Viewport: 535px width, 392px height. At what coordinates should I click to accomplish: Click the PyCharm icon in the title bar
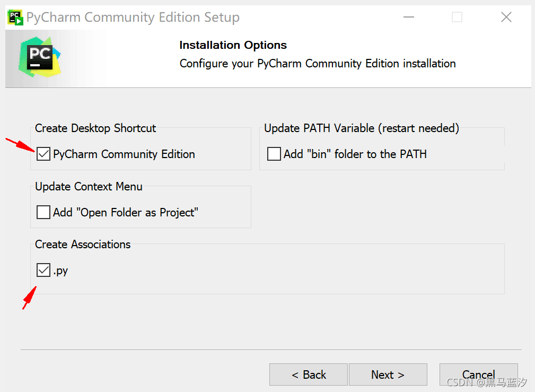pos(15,18)
